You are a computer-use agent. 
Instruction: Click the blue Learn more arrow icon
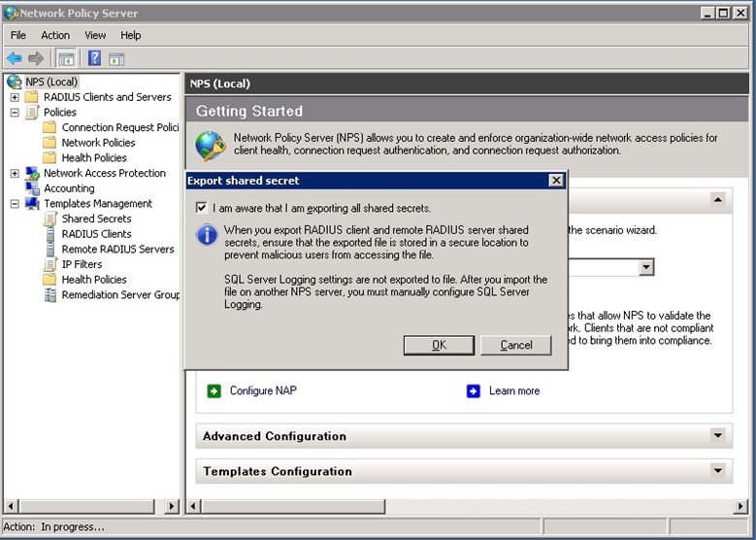pyautogui.click(x=474, y=390)
